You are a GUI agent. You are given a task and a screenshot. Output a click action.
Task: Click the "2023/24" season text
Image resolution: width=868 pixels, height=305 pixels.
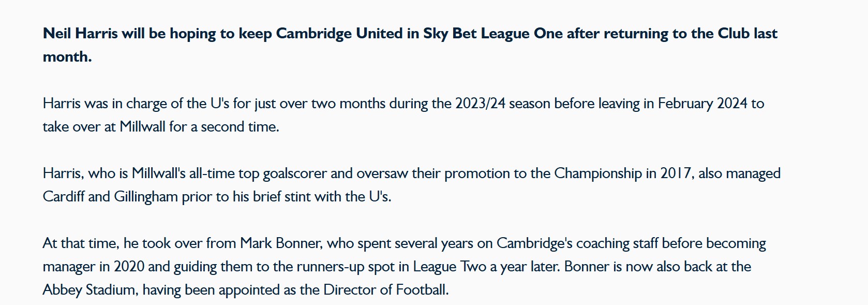480,104
